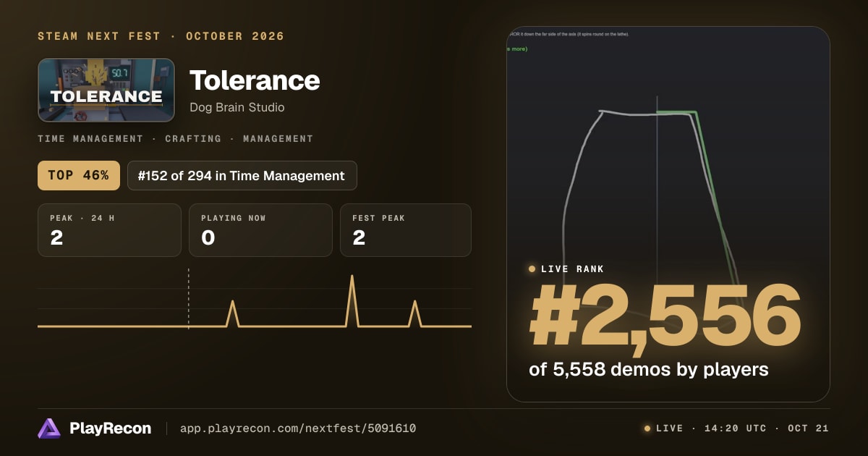
Task: Select the TOP 46% badge
Action: pos(79,175)
